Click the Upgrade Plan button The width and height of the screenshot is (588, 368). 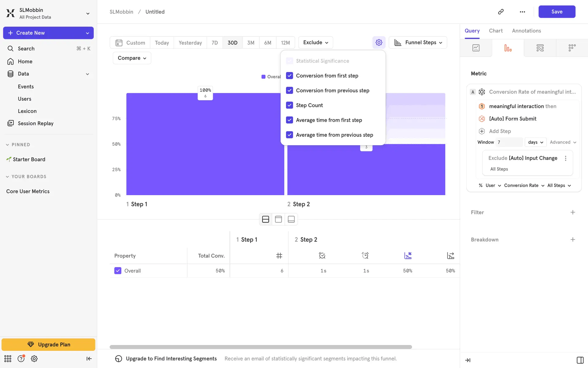pyautogui.click(x=48, y=344)
